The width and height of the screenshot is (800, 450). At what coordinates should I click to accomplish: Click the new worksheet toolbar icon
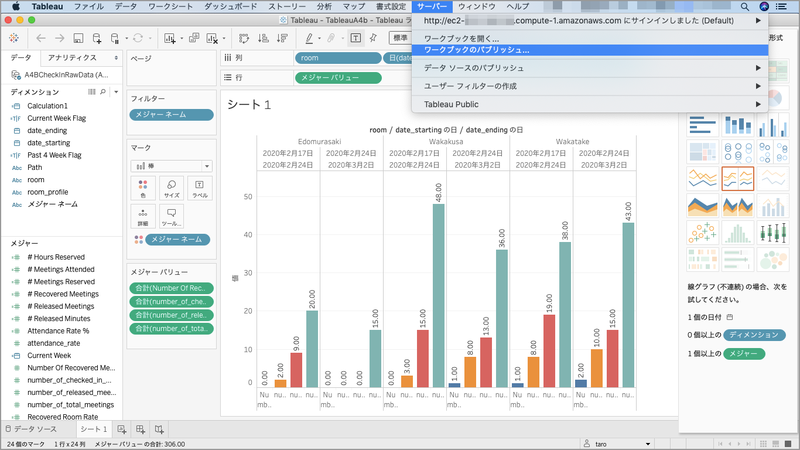pyautogui.click(x=169, y=38)
